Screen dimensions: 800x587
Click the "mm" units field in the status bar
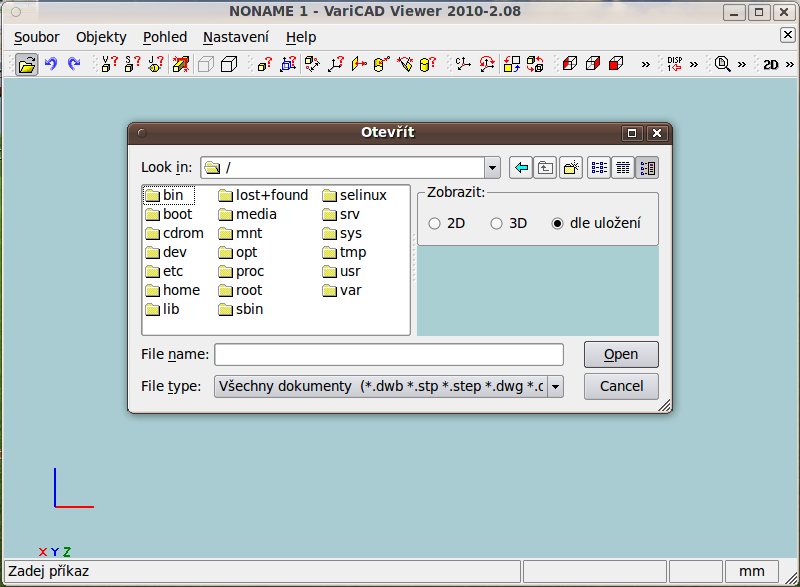click(x=752, y=571)
